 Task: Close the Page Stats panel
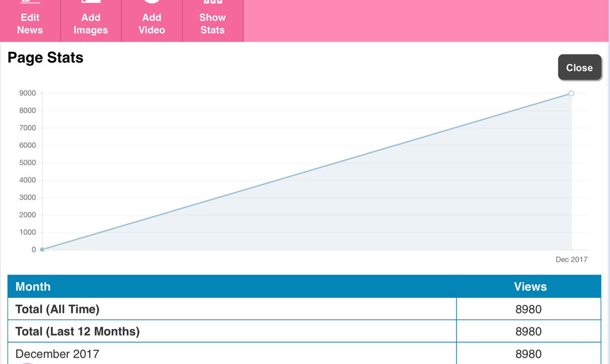tap(579, 68)
